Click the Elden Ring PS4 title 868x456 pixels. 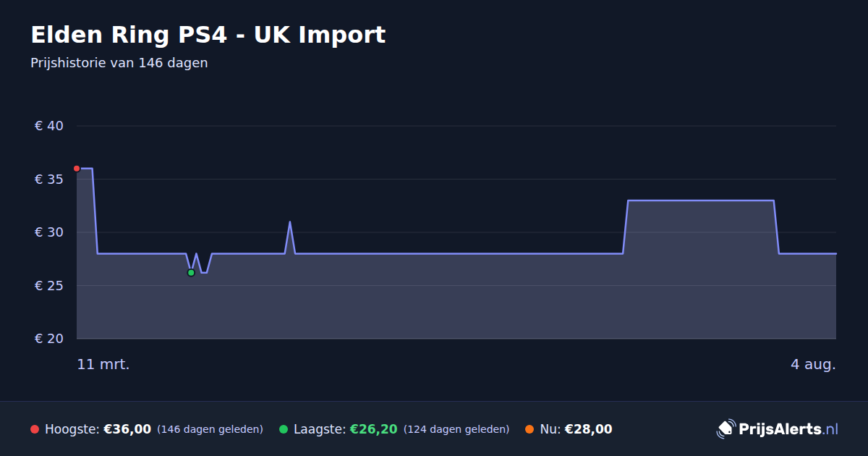point(208,35)
